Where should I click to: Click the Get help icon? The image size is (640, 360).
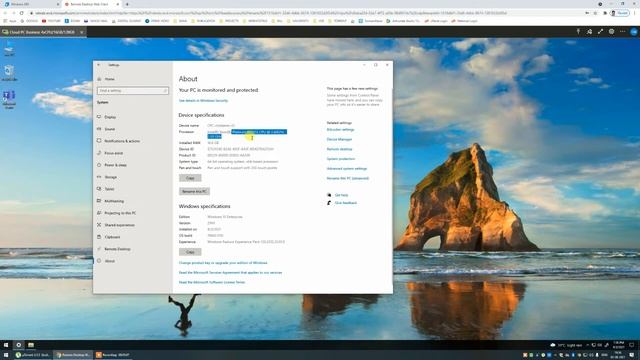(329, 195)
